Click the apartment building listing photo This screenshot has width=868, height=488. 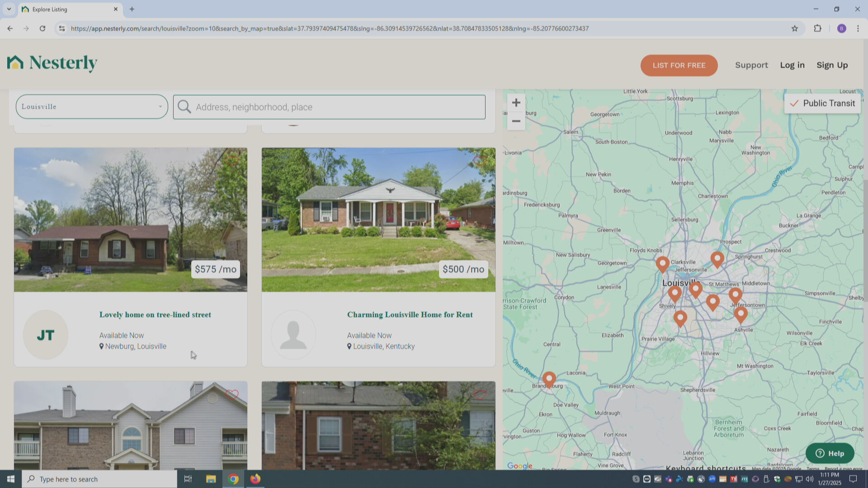pos(131,425)
